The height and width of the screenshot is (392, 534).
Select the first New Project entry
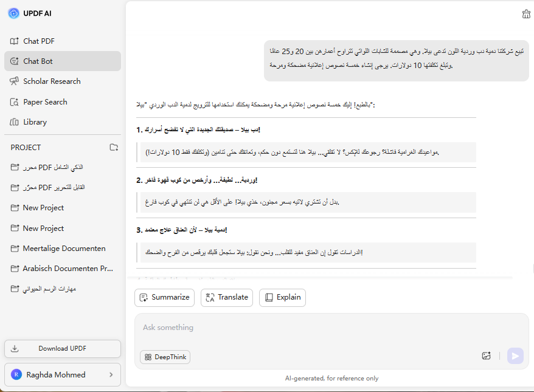43,208
